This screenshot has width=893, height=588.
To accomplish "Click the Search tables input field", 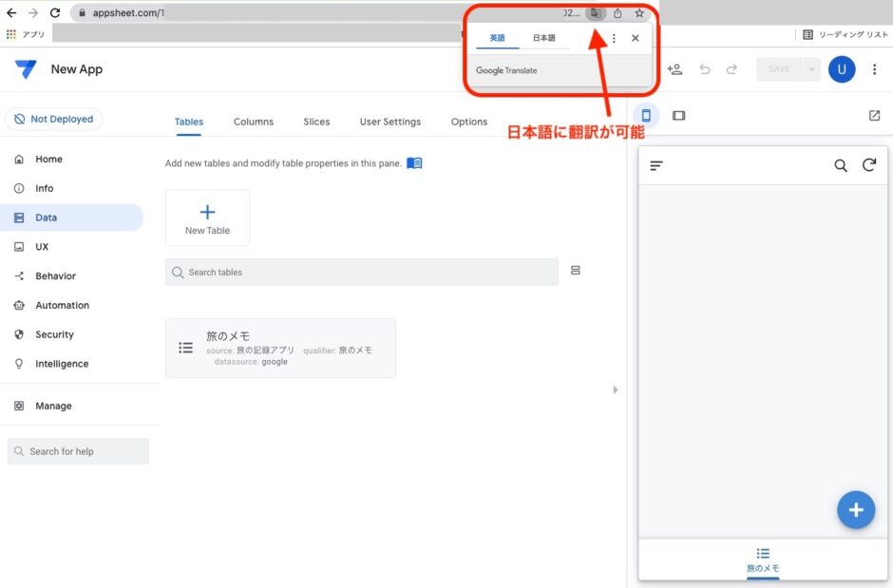I will pyautogui.click(x=361, y=273).
